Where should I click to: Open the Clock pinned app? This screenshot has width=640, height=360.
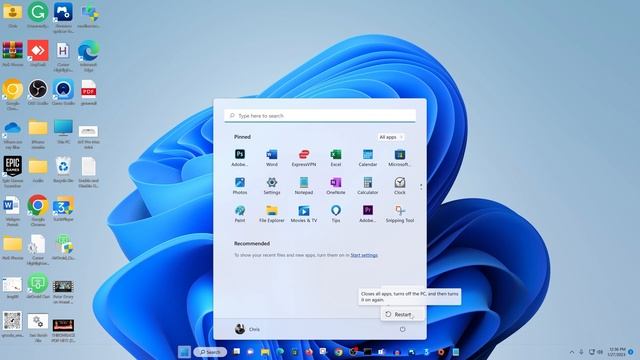400,186
